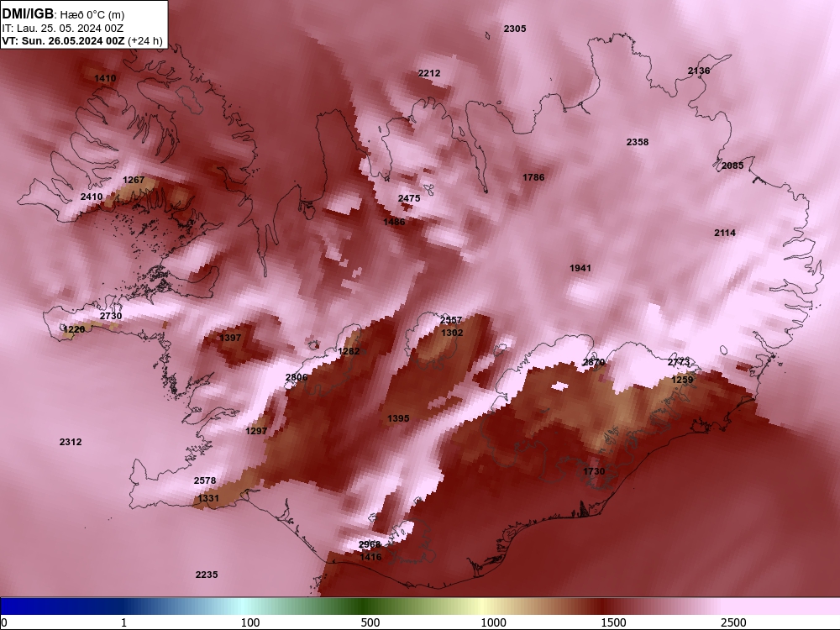
Task: Click the 2870 height value
Action: click(x=594, y=363)
